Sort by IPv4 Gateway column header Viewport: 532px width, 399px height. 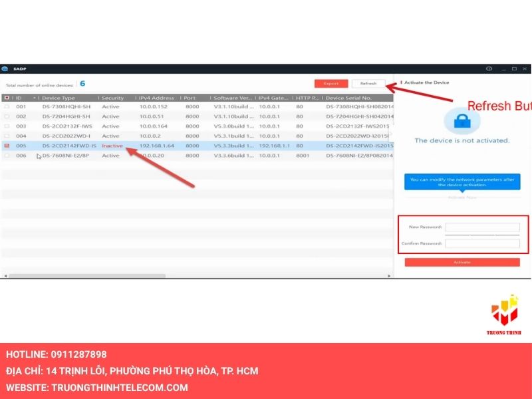pos(273,98)
